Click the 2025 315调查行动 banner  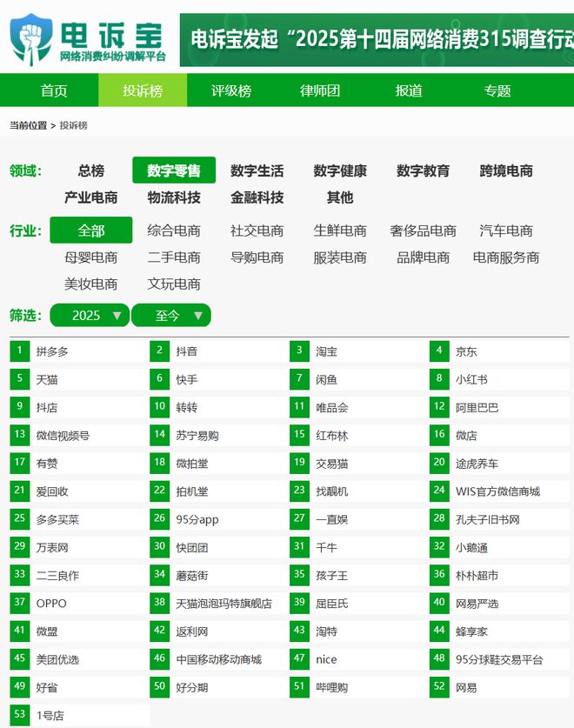coord(377,39)
